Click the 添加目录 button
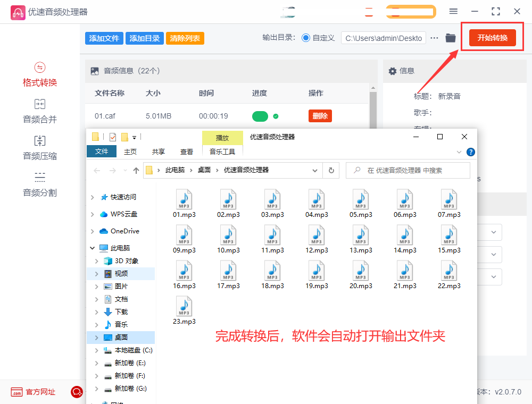Screen dimensions: 532x404 [x=145, y=38]
